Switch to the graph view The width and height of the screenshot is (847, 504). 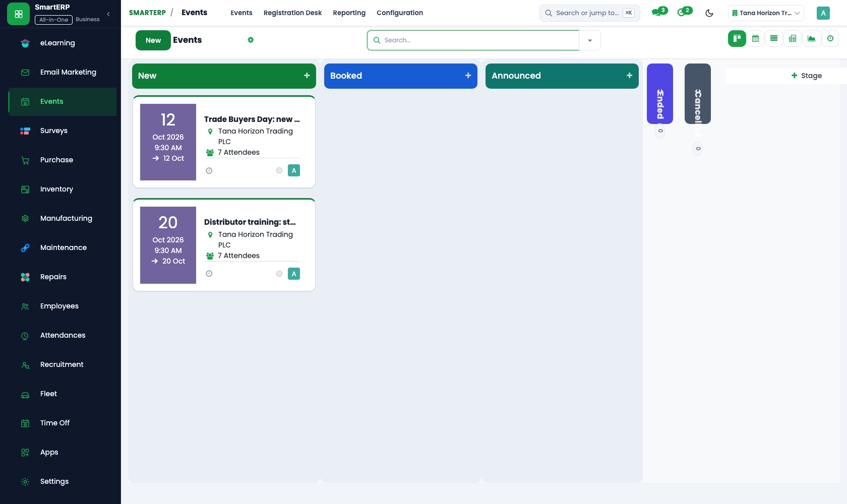812,38
